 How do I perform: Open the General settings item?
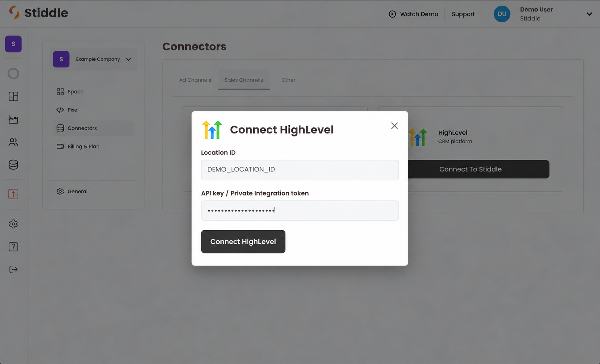pos(93,192)
